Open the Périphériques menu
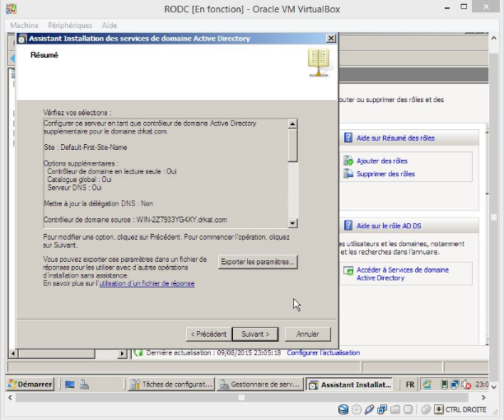This screenshot has height=420, width=504. (x=70, y=26)
